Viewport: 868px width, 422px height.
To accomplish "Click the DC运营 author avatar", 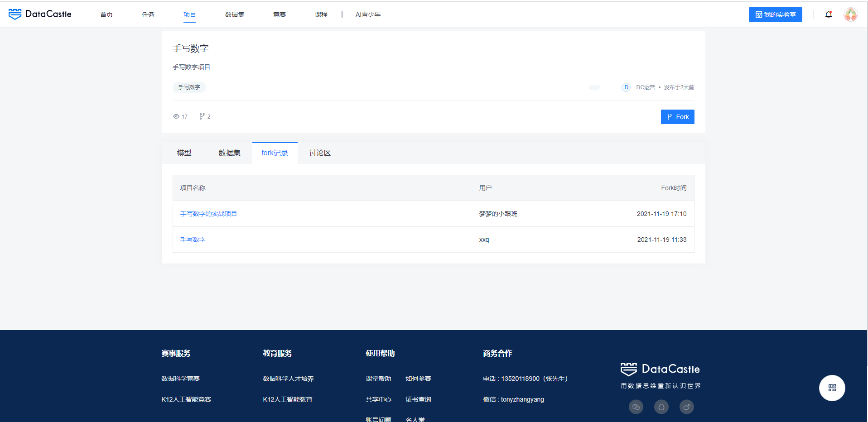I will click(x=626, y=87).
